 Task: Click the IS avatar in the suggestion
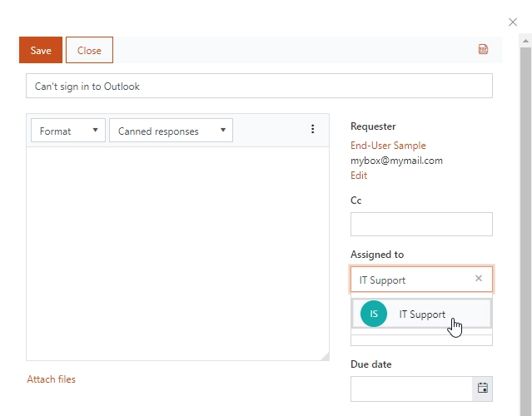click(x=374, y=314)
